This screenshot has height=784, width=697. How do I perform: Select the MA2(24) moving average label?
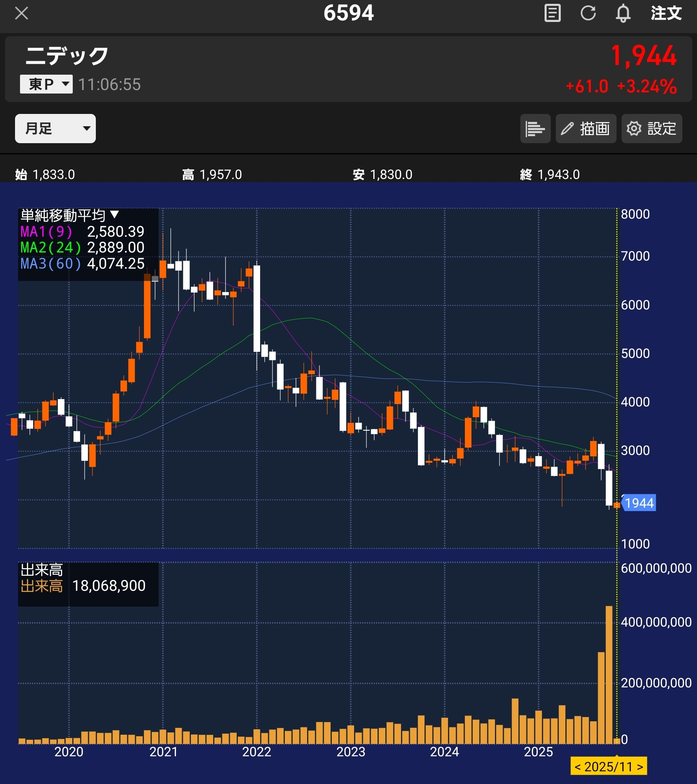tap(50, 247)
